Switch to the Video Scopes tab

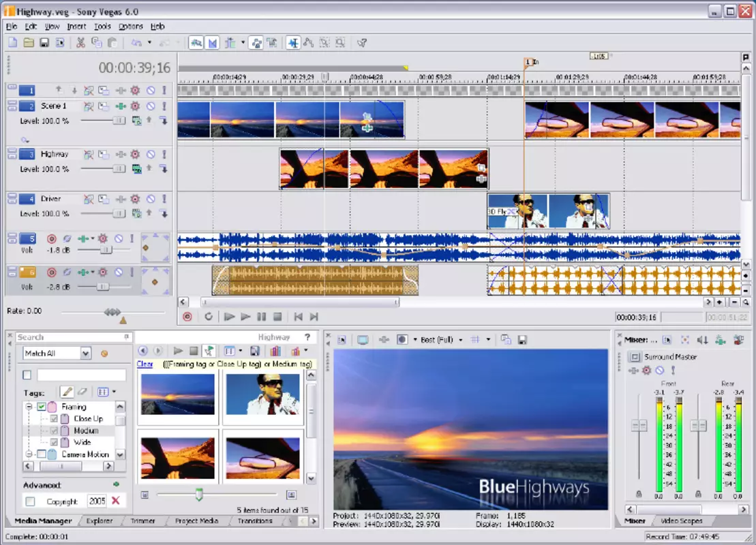[681, 521]
